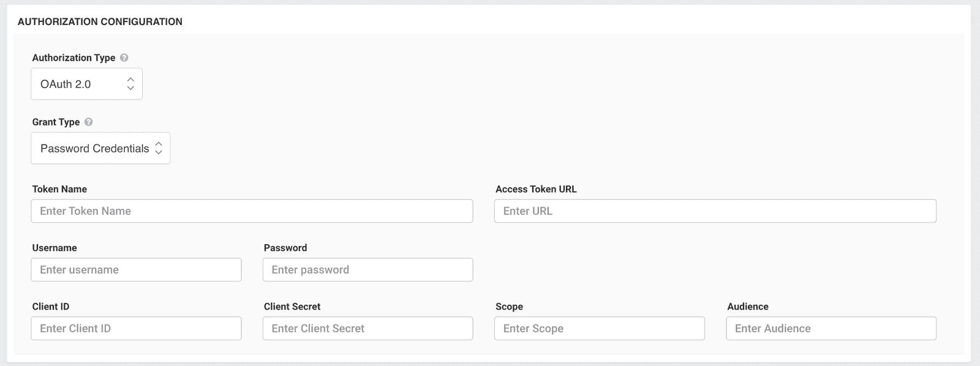
Task: Click the Grant Type label text
Action: 56,122
